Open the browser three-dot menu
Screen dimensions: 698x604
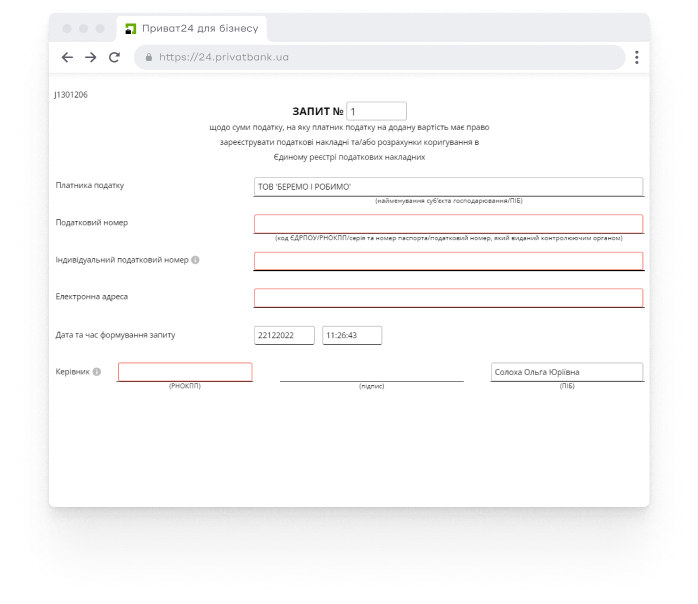636,57
